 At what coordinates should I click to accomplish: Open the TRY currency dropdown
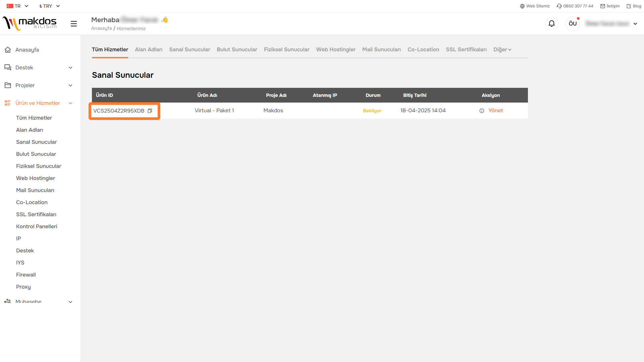point(49,6)
